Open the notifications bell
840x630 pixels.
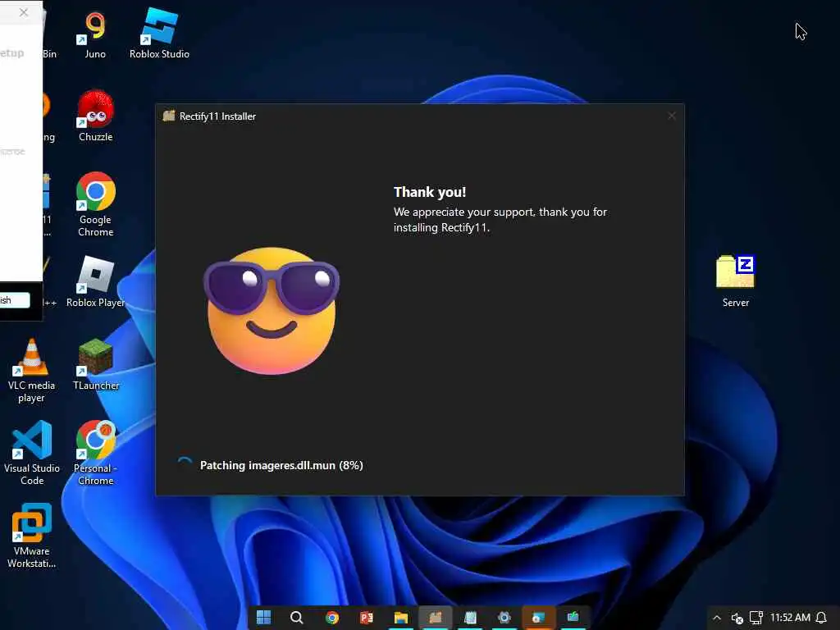coord(821,619)
